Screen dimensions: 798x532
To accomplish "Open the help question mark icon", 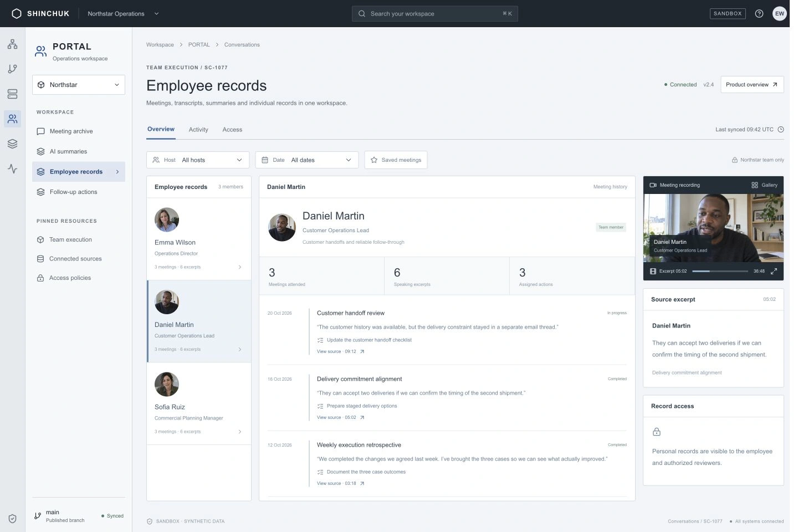I will coord(759,13).
